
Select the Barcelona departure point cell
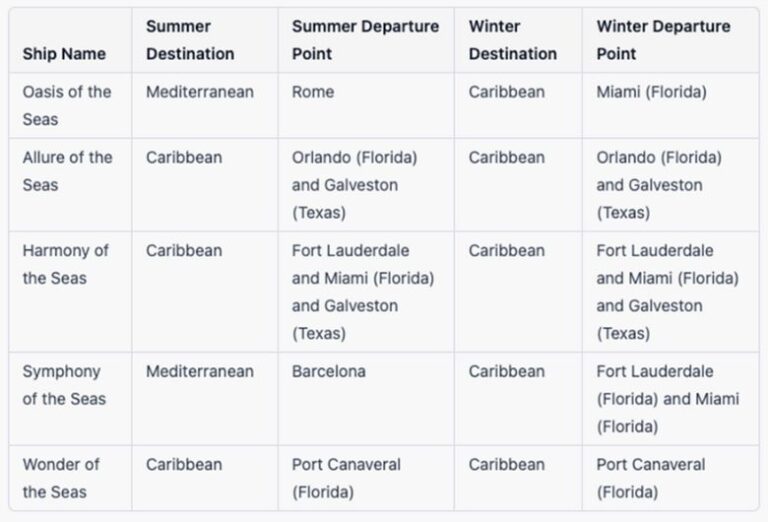[x=329, y=371]
